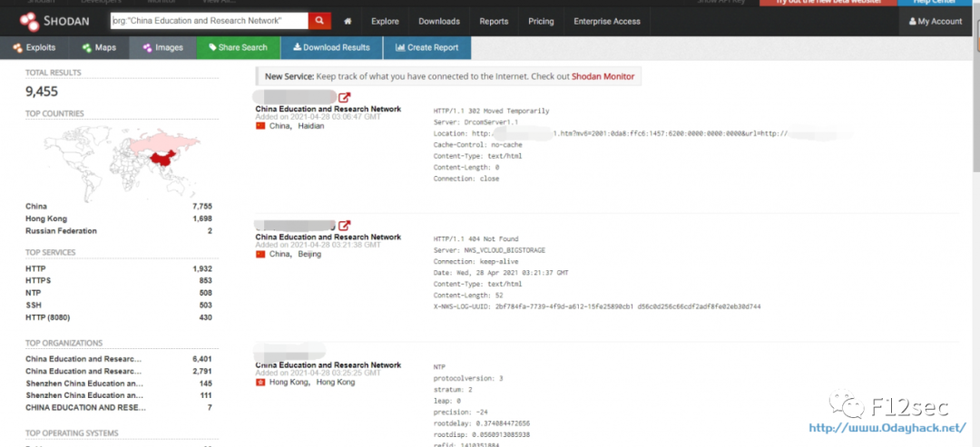Open the Reports page
980x447 pixels.
(494, 21)
